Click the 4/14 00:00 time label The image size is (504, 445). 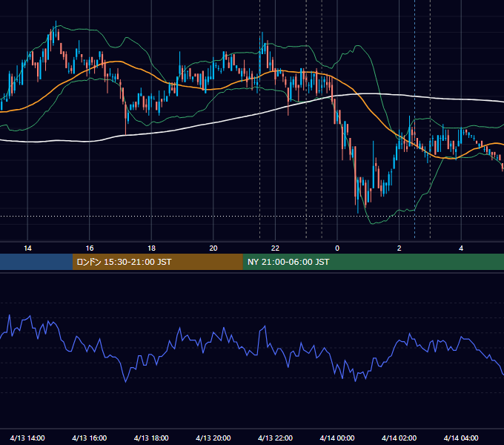(337, 438)
